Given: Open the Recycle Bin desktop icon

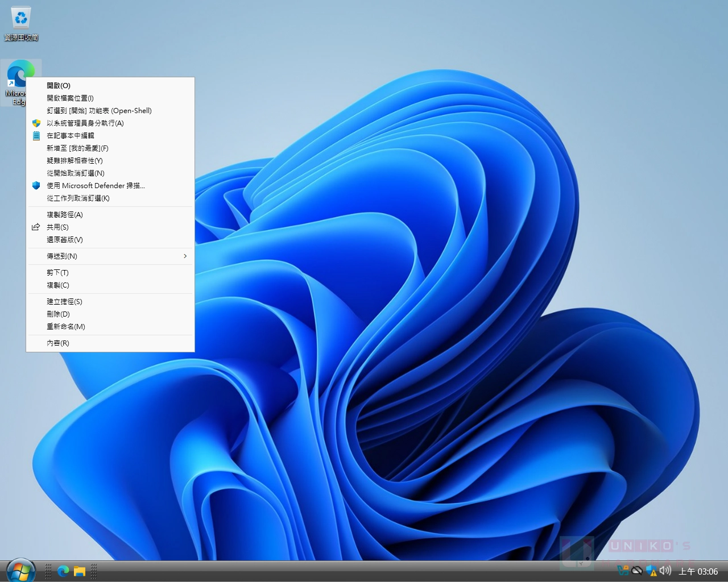Looking at the screenshot, I should (21, 24).
